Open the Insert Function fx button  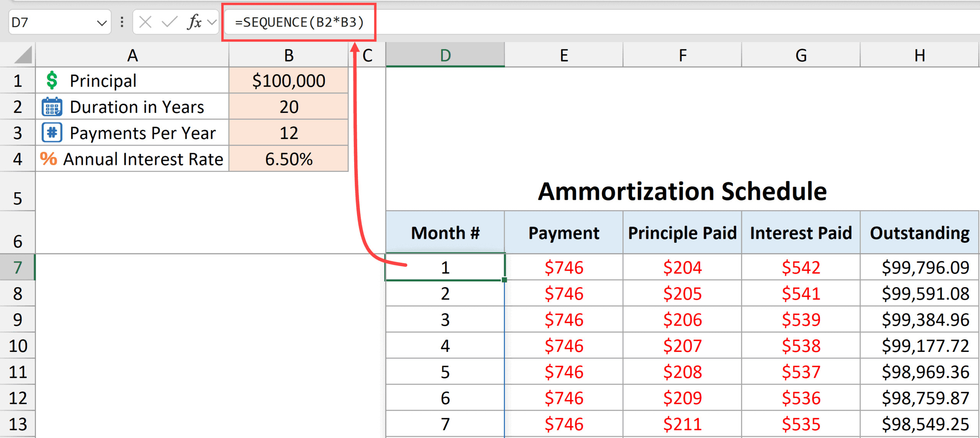click(194, 22)
